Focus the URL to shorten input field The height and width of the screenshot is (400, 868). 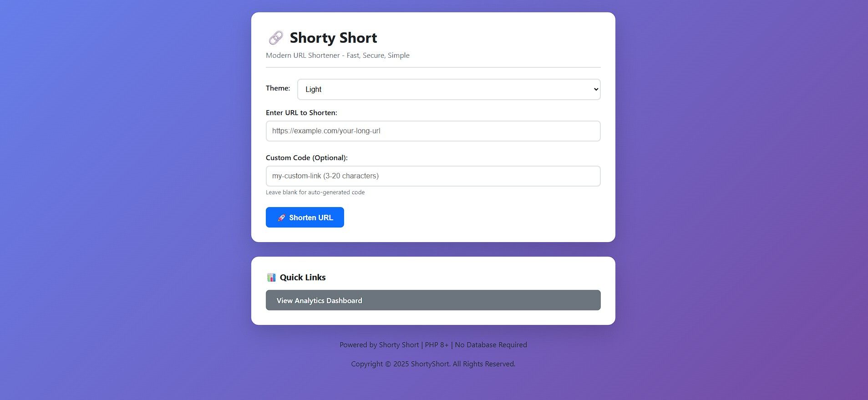pyautogui.click(x=433, y=131)
